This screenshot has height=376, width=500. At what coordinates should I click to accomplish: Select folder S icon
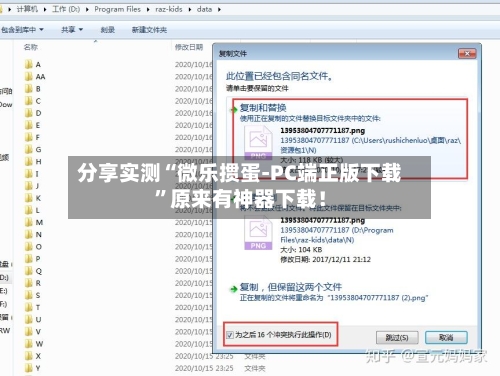pyautogui.click(x=29, y=295)
